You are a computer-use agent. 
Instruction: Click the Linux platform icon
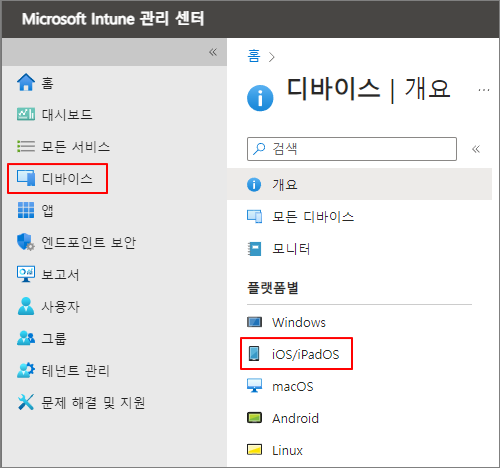point(254,450)
